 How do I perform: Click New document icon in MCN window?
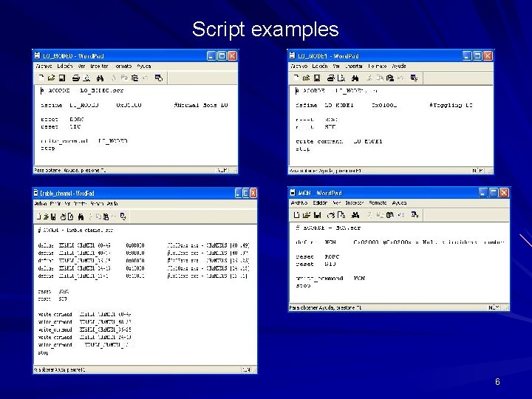296,215
